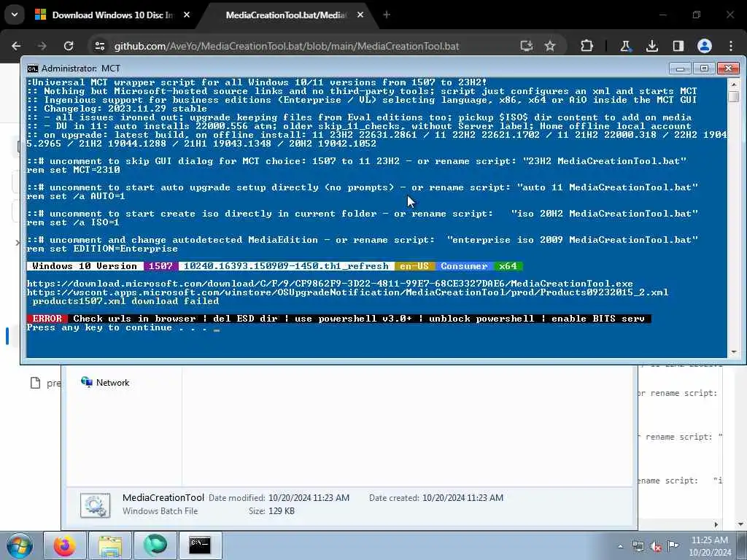Viewport: 747px width, 560px height.
Task: Go back to previous page
Action: [x=16, y=46]
